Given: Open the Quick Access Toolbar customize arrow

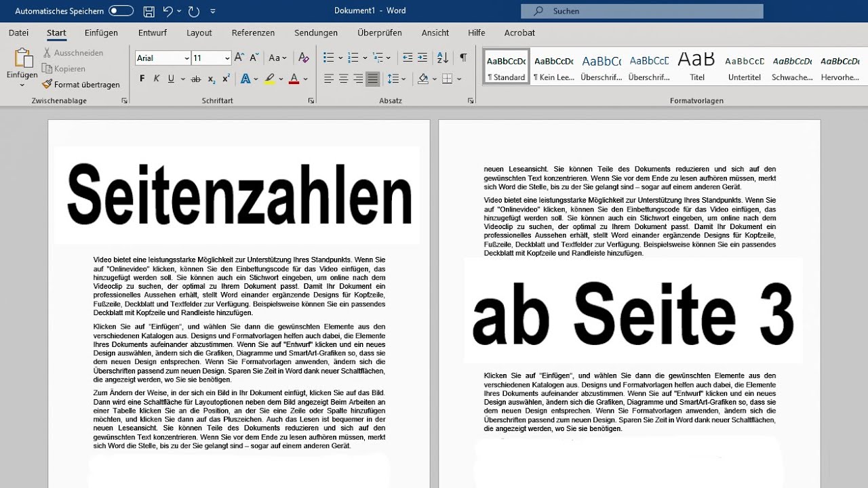Looking at the screenshot, I should (x=213, y=11).
